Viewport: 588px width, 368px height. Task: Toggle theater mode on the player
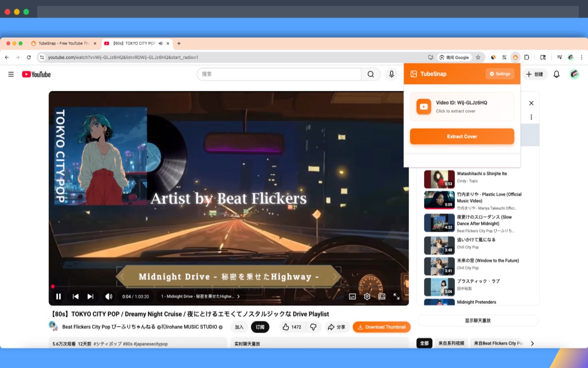[x=382, y=297]
